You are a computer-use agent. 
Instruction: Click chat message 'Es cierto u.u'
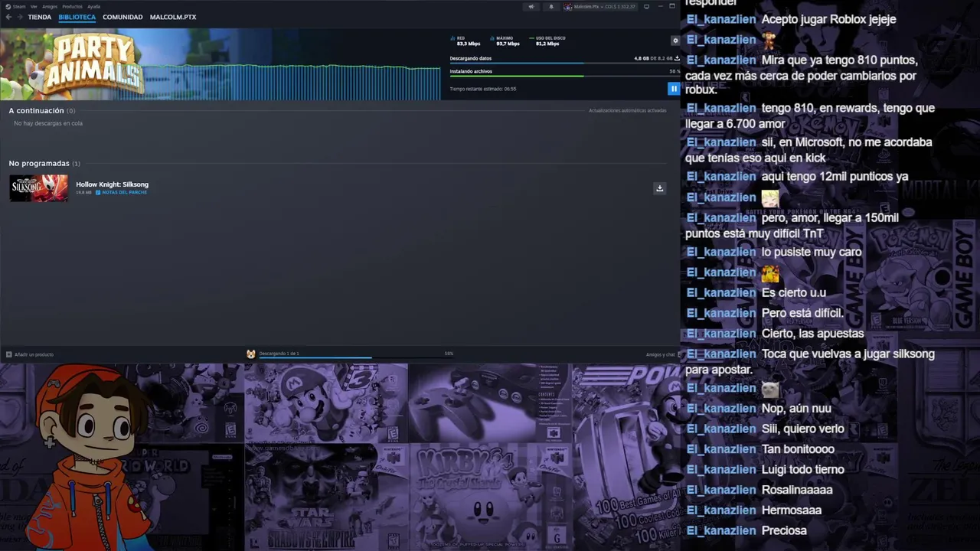[x=793, y=293]
